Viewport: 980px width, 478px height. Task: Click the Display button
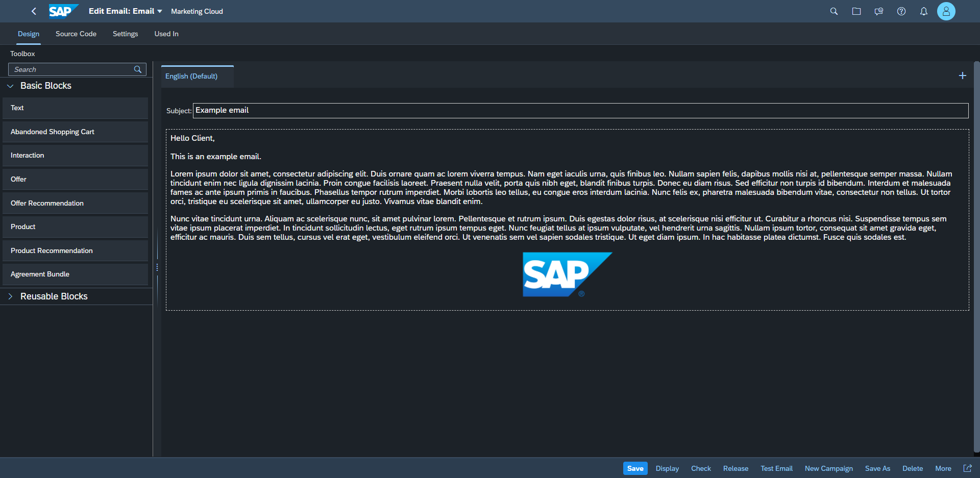[668, 468]
